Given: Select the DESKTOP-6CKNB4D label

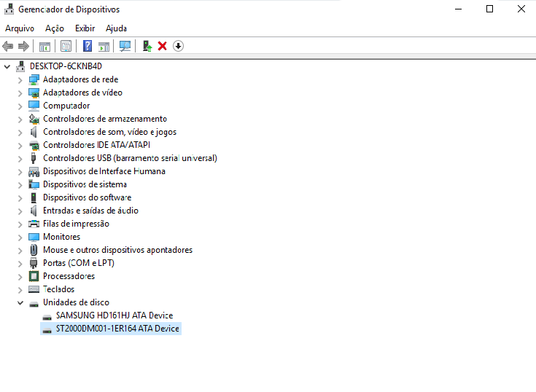Looking at the screenshot, I should [66, 66].
